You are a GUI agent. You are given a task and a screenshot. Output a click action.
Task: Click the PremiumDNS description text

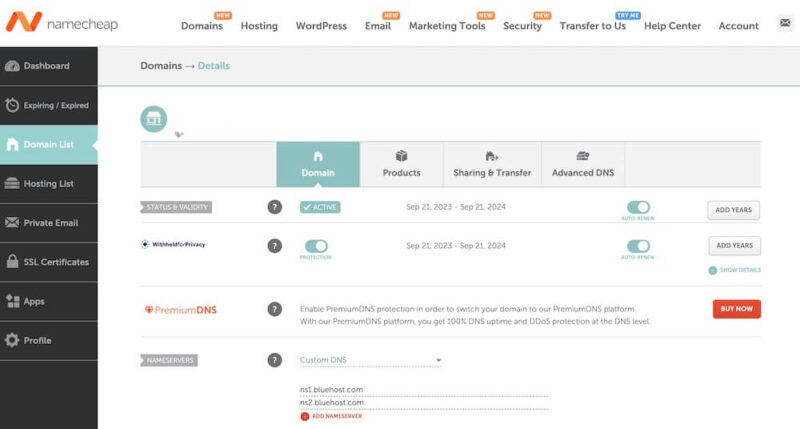click(x=475, y=315)
